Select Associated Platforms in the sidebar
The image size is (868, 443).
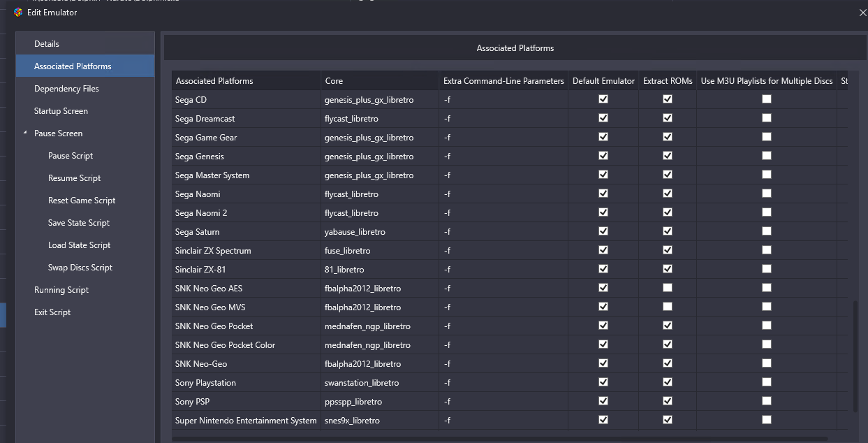coord(85,66)
